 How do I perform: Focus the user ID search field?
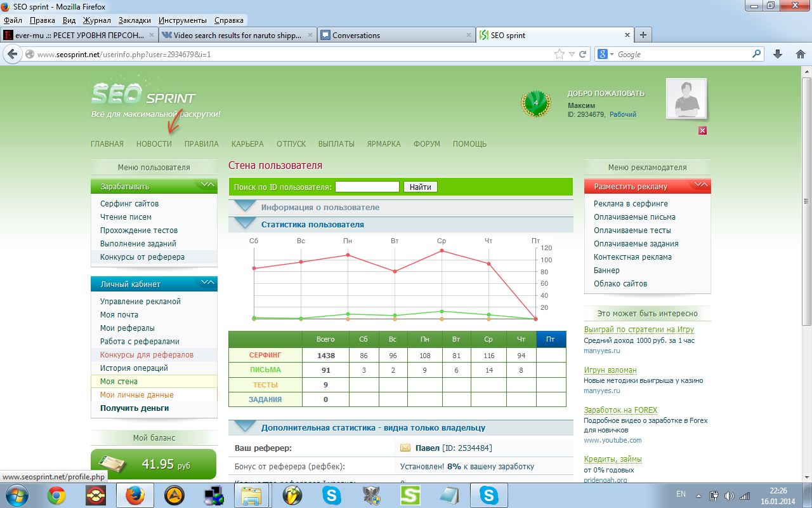tap(367, 187)
